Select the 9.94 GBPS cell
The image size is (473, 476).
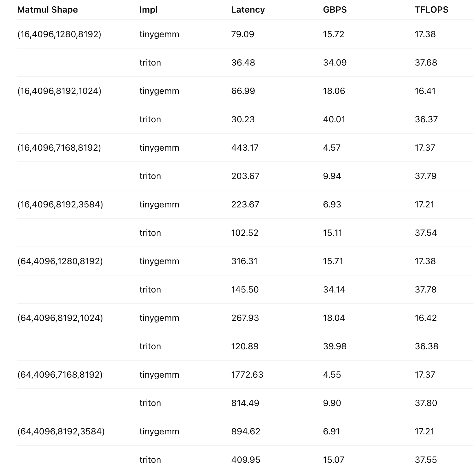(x=332, y=176)
